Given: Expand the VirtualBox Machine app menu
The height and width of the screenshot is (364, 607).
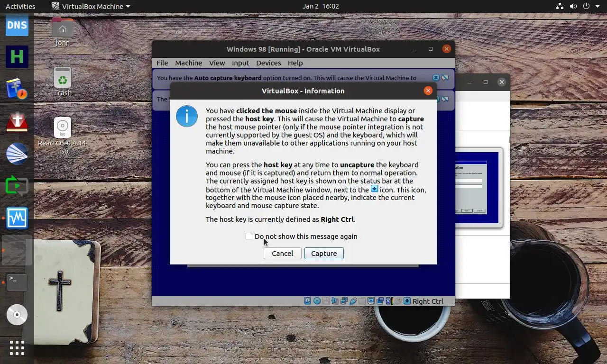Looking at the screenshot, I should pos(91,6).
